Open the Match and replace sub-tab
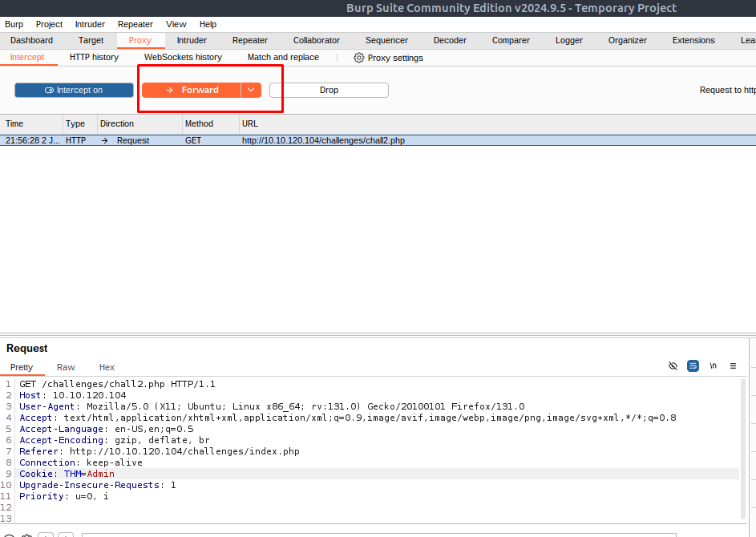756x537 pixels. click(x=283, y=58)
